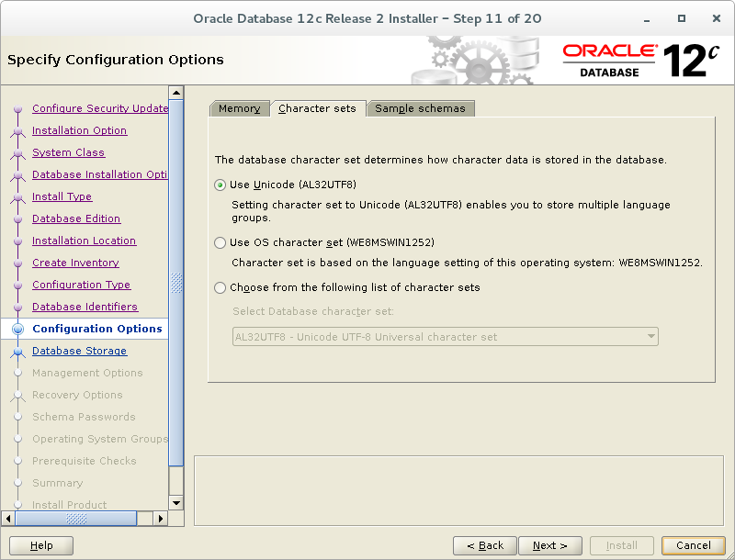Click the step list scroll up arrow
The image size is (735, 560).
pyautogui.click(x=176, y=93)
